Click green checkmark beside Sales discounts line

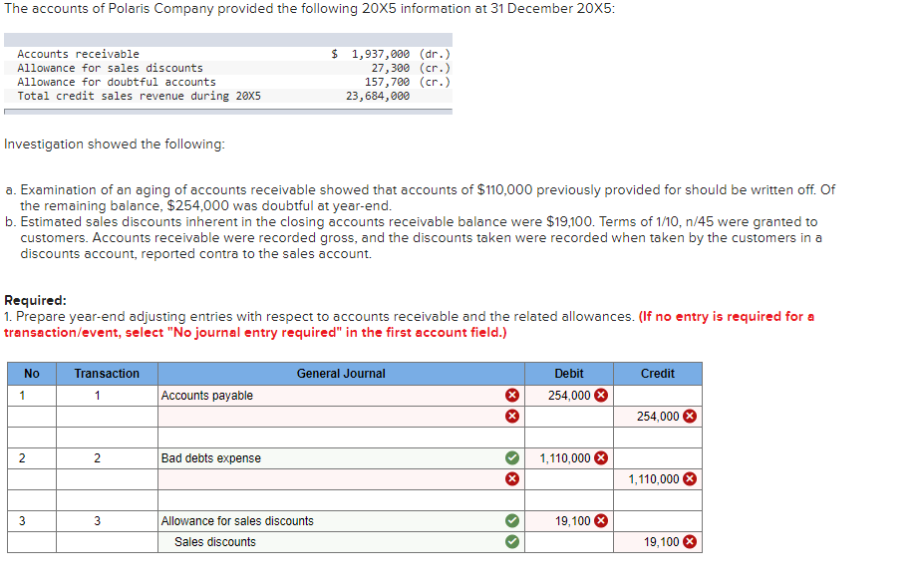(x=511, y=541)
